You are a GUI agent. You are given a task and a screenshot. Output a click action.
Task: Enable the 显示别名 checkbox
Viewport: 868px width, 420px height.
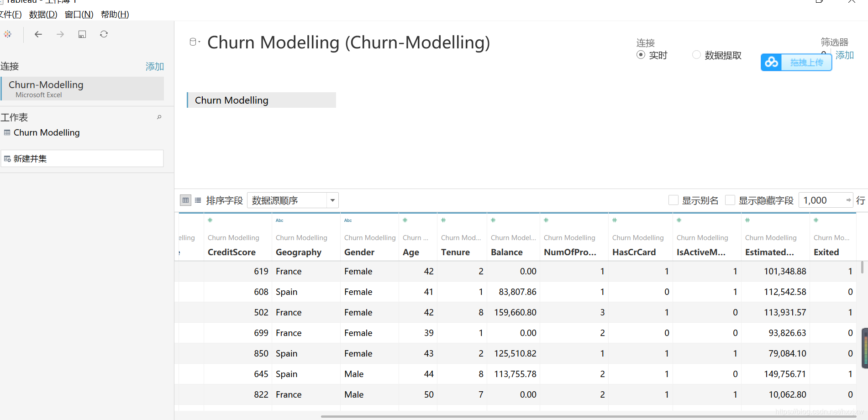click(673, 200)
